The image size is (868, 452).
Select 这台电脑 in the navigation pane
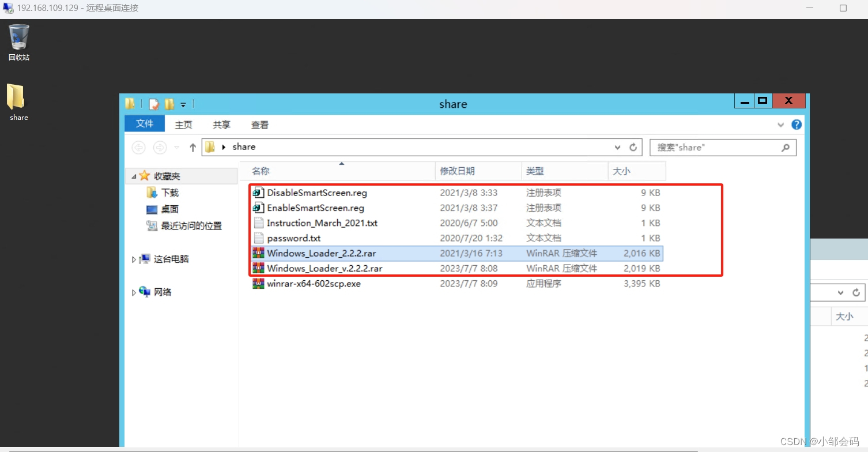(171, 259)
